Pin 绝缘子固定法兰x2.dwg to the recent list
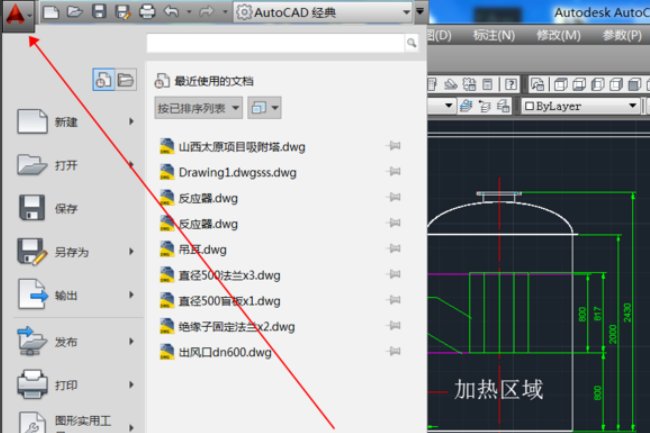This screenshot has width=650, height=433. 393,326
